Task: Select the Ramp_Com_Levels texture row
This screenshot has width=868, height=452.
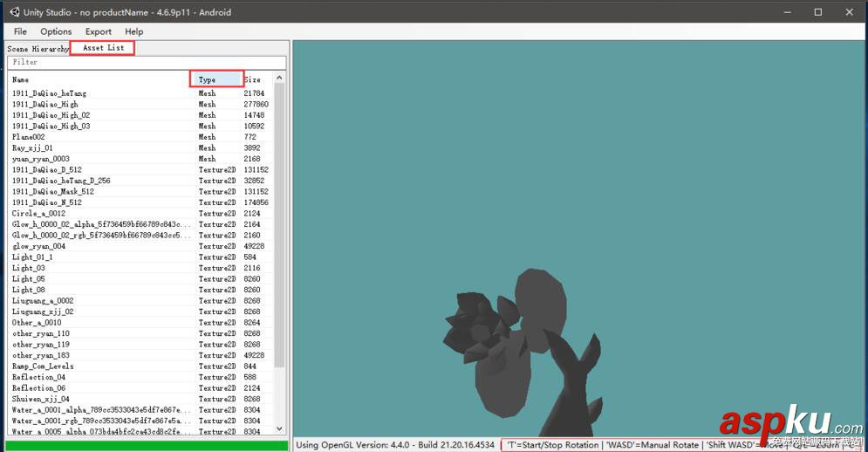Action: pos(141,366)
